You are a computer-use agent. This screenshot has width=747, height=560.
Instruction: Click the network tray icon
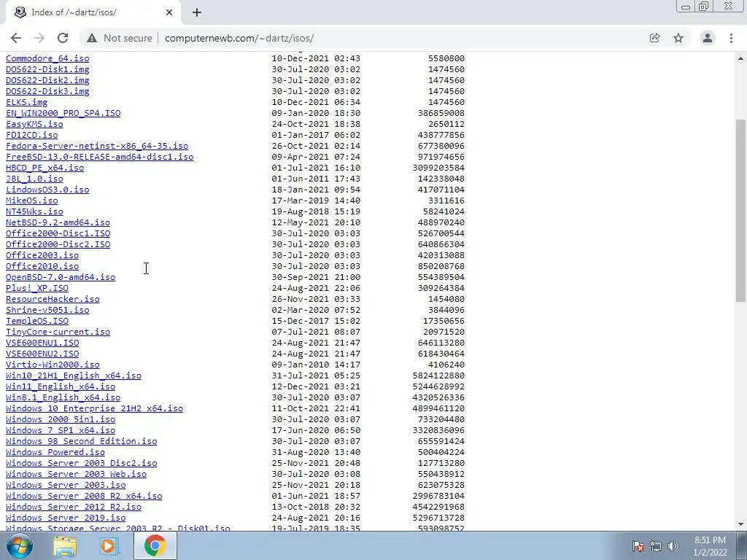656,546
